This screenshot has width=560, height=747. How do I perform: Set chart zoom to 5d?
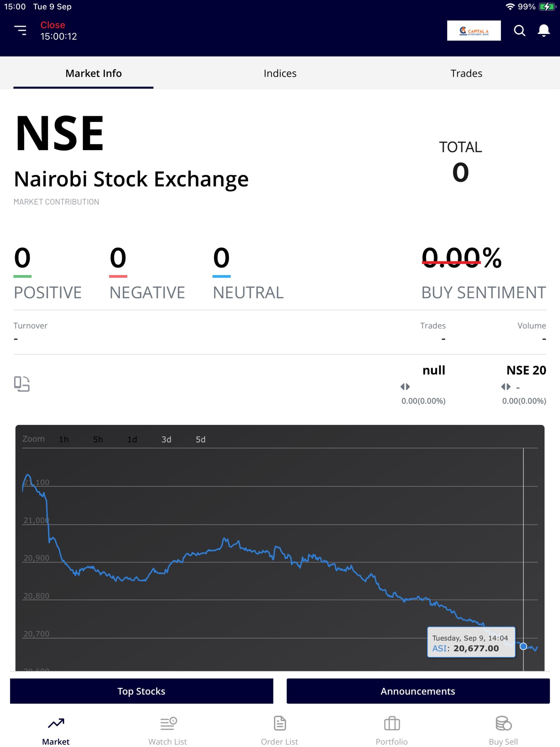(201, 439)
